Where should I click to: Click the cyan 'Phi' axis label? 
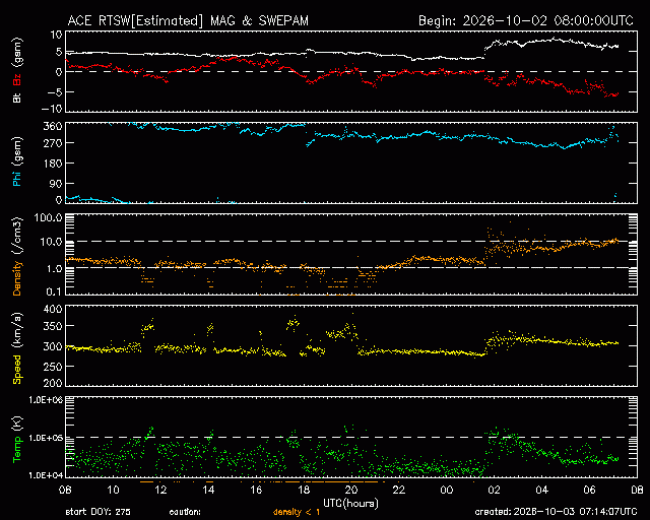tap(17, 178)
